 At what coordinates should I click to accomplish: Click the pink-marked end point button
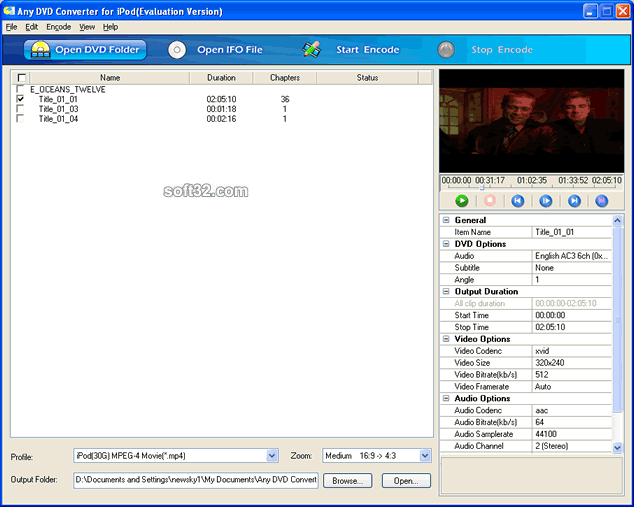pos(602,201)
